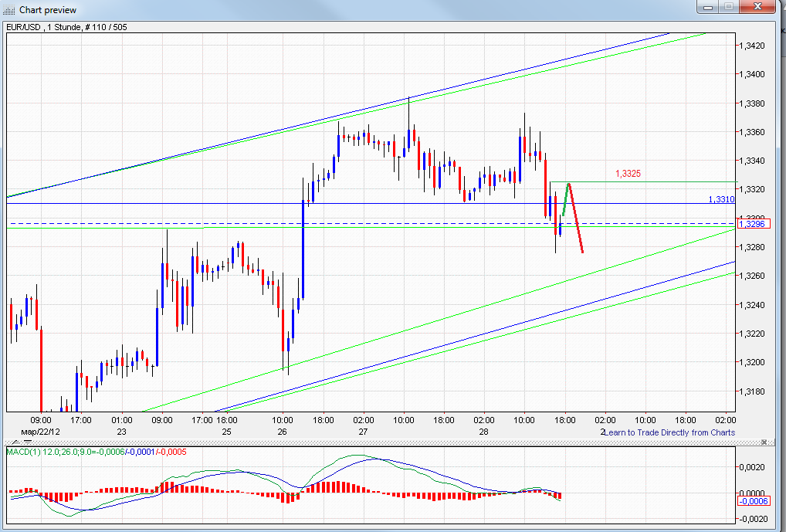Click the date label 27 on time axis
This screenshot has height=532, width=786.
(363, 431)
